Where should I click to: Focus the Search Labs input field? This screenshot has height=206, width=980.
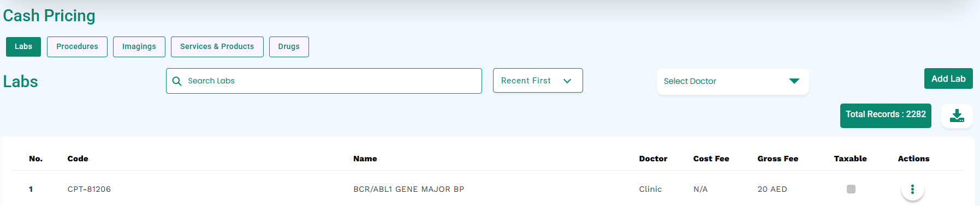(x=324, y=81)
